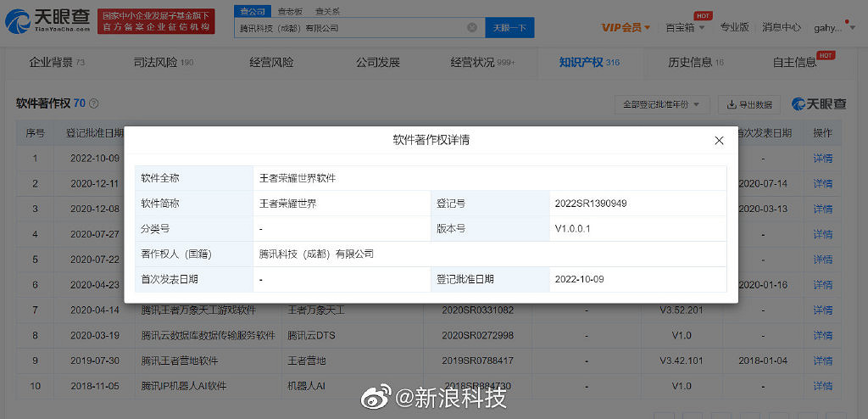The width and height of the screenshot is (868, 419).
Task: Expand the 全部登记批准年份 year filter dropdown
Action: (662, 104)
